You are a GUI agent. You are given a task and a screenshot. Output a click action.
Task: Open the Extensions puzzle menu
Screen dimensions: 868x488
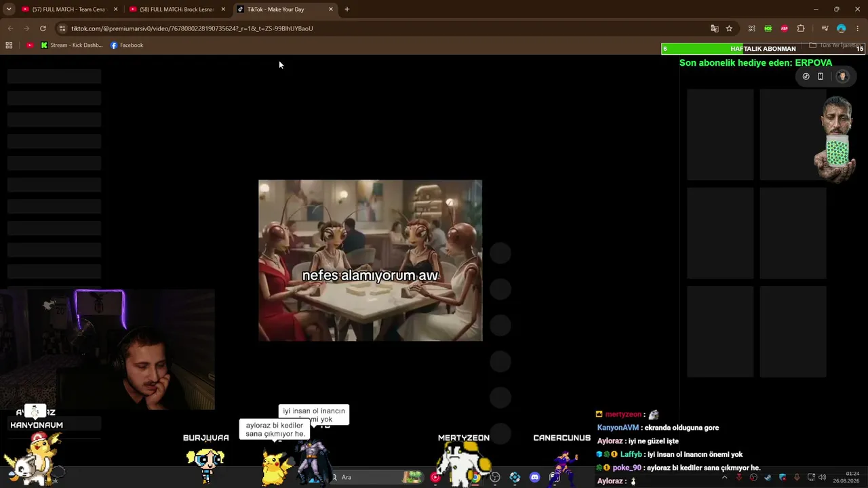pyautogui.click(x=801, y=28)
